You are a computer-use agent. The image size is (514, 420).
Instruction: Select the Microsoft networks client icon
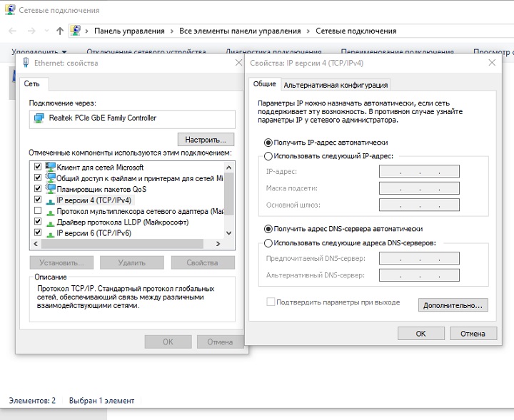(x=50, y=167)
